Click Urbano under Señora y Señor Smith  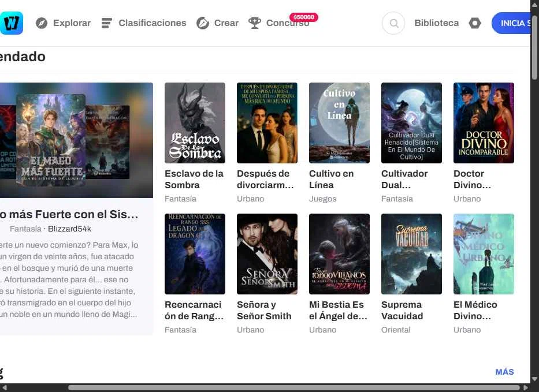(251, 330)
